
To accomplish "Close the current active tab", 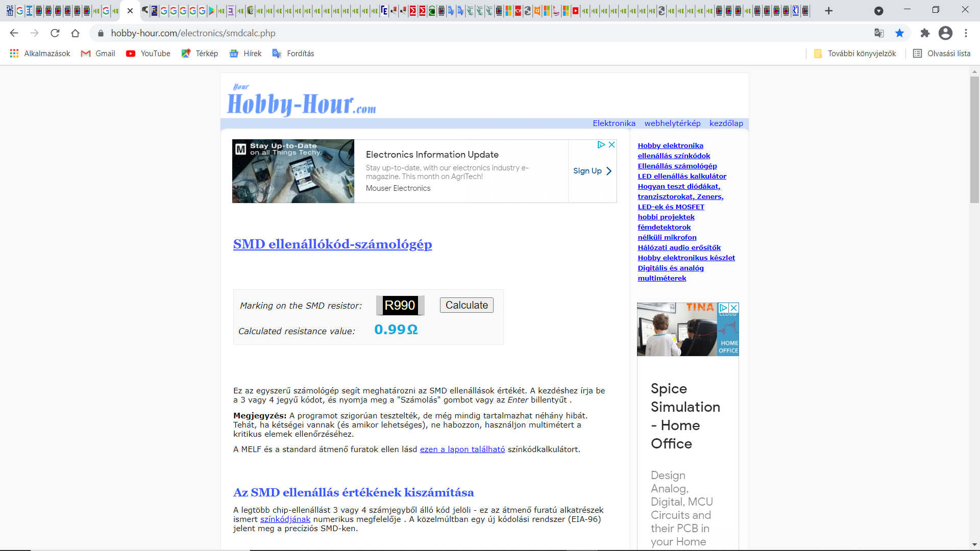I will (x=130, y=11).
